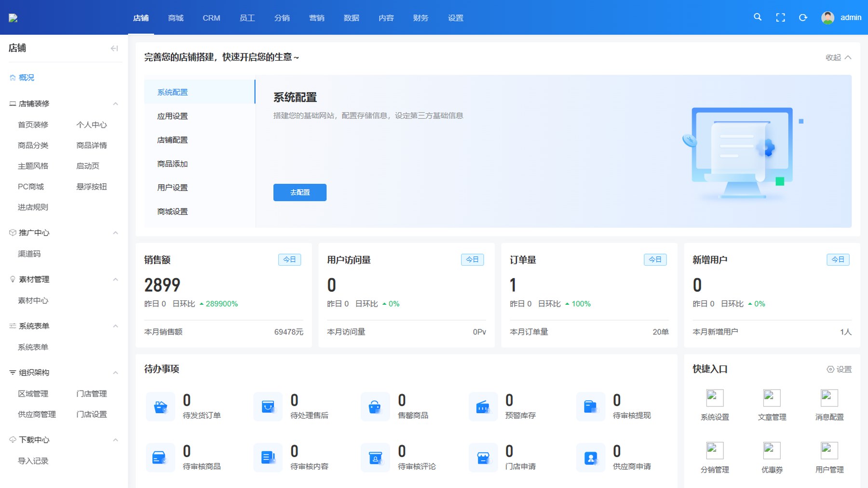
Task: Toggle fullscreen mode icon
Action: 780,17
